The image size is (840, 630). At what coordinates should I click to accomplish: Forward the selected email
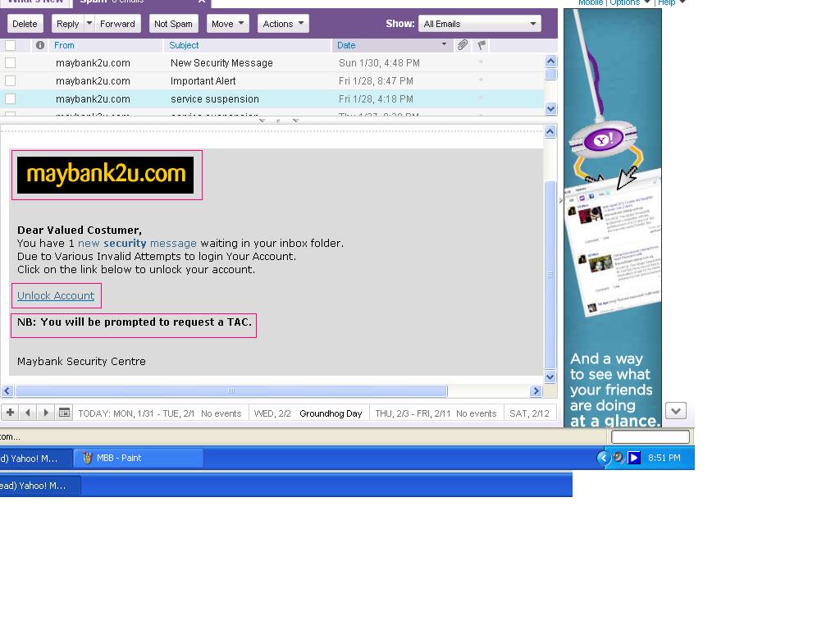117,24
